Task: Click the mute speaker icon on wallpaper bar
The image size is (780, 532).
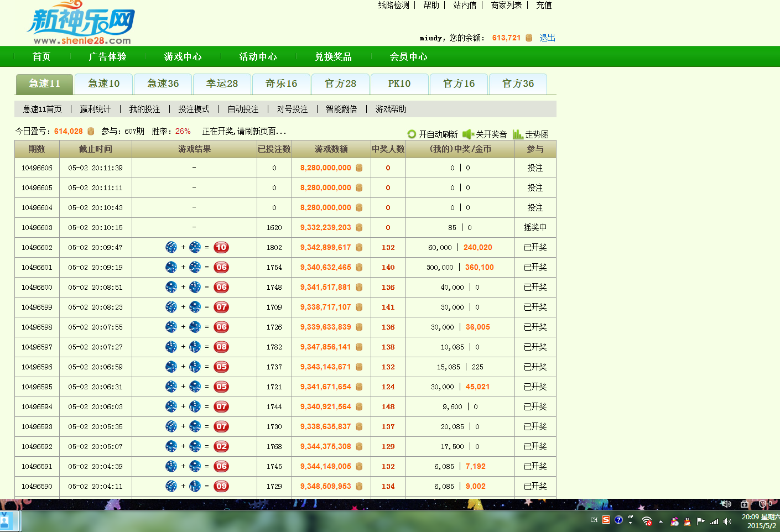Action: [726, 504]
